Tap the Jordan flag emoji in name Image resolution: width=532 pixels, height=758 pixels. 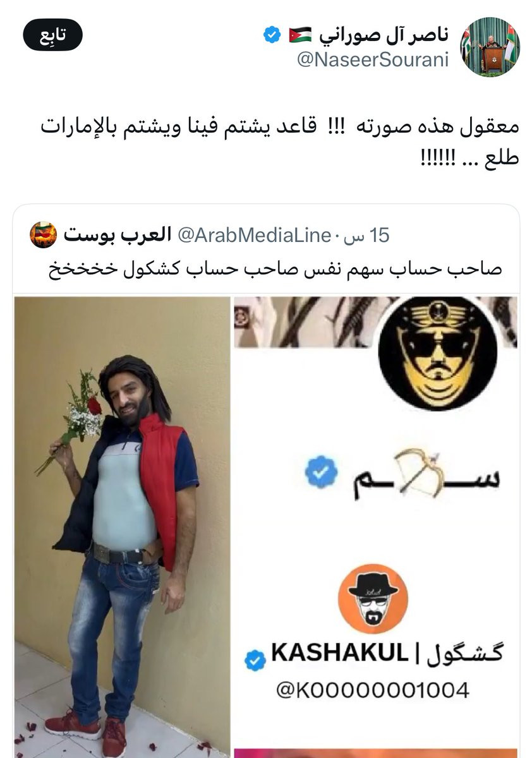coord(299,35)
